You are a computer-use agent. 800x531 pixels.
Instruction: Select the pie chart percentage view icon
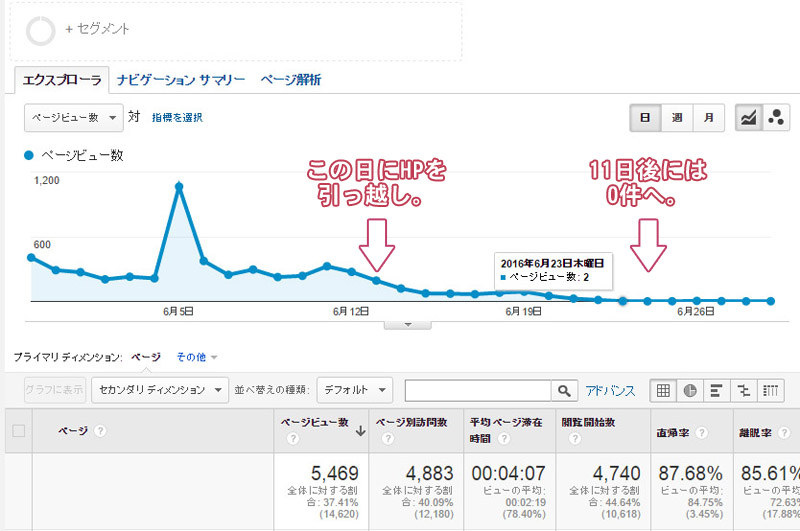tap(690, 391)
